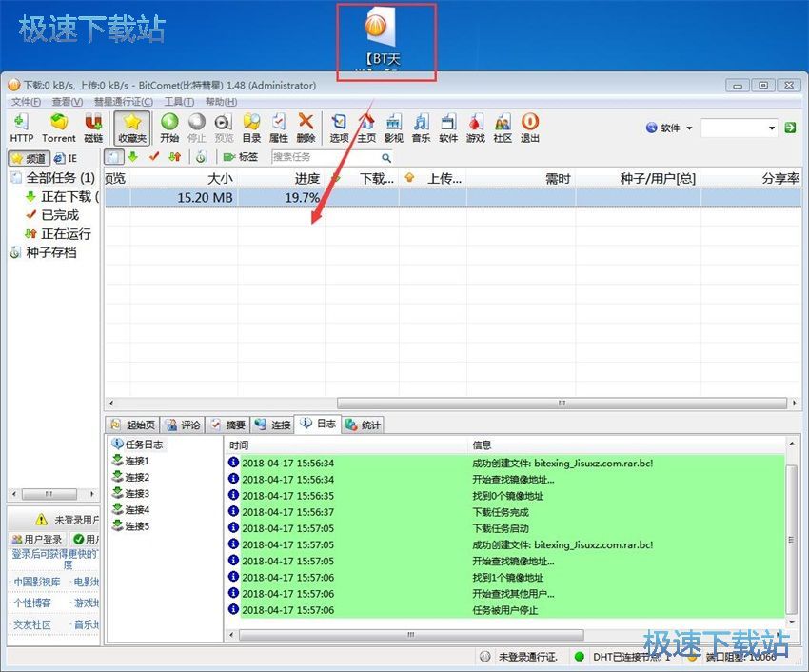Click the 影视 movies toolbar icon

[x=394, y=128]
